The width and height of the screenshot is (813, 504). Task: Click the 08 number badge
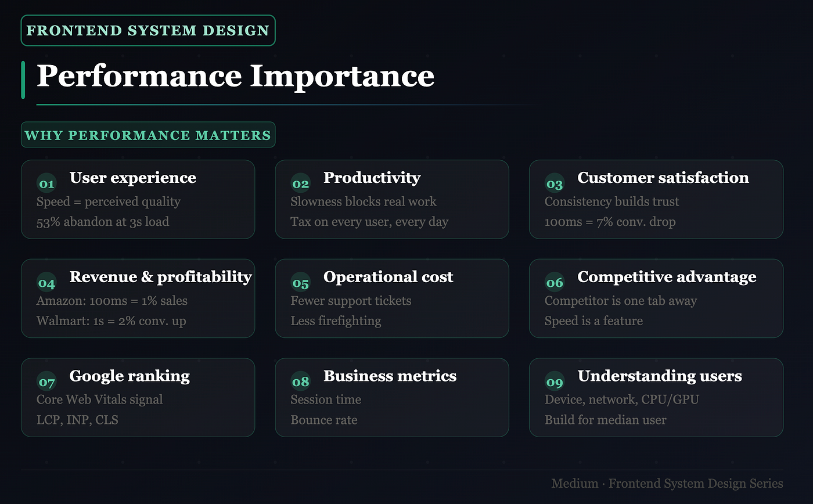tap(300, 382)
